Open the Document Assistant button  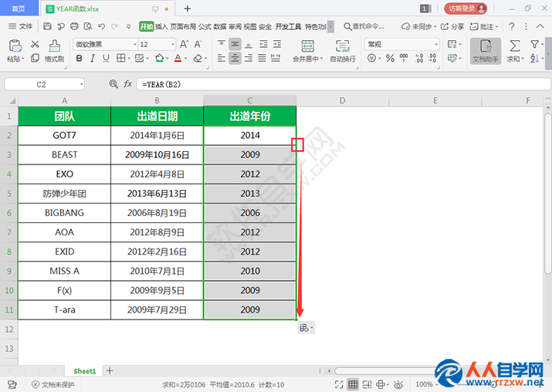coord(486,51)
